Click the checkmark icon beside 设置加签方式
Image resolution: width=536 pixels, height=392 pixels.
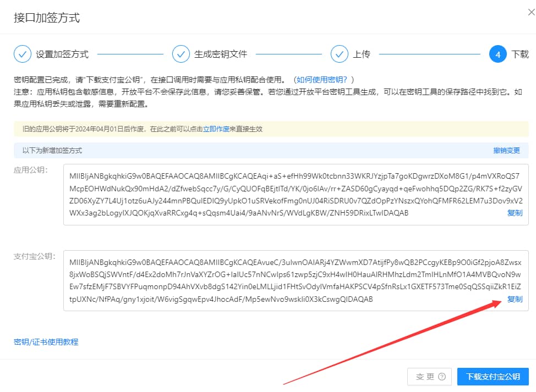22,54
